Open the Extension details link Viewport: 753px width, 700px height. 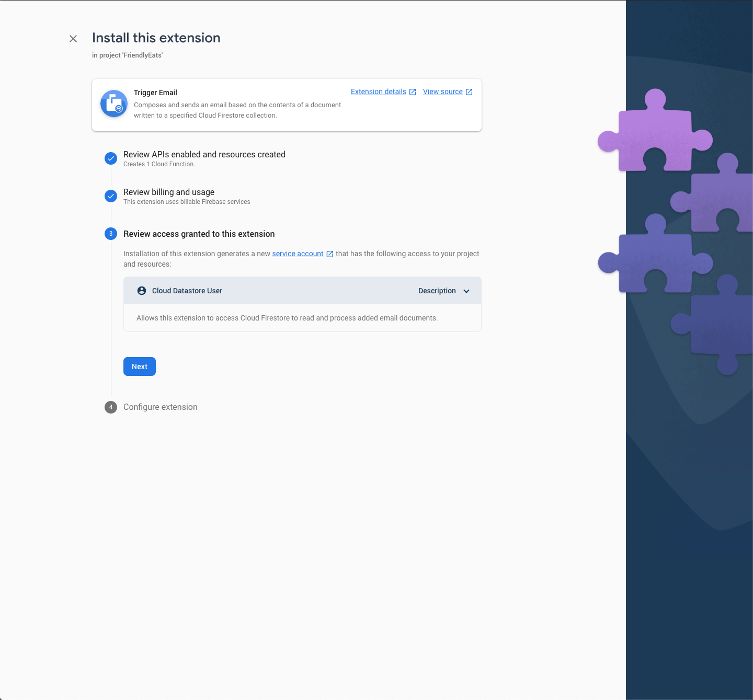pos(378,92)
